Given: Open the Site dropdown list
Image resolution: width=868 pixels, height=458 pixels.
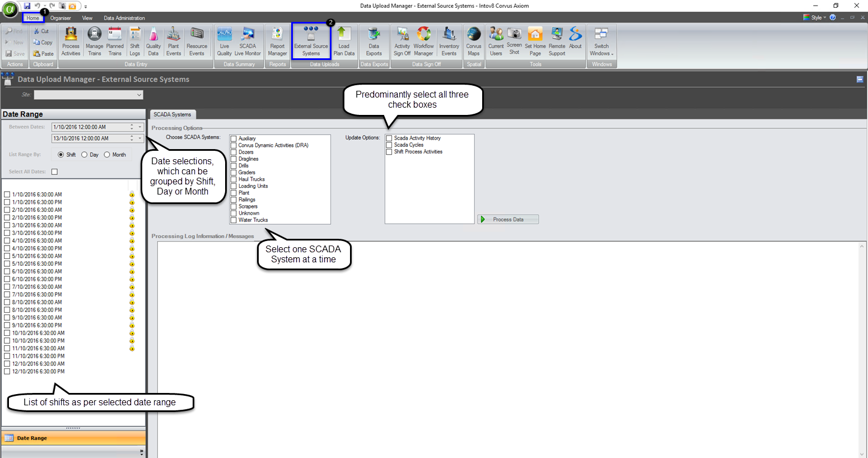Looking at the screenshot, I should coord(139,94).
